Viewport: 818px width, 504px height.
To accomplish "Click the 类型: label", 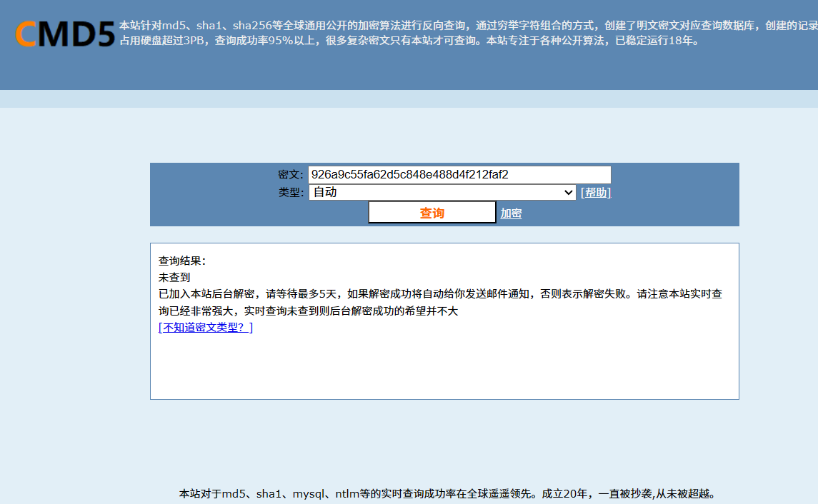I will [x=291, y=192].
